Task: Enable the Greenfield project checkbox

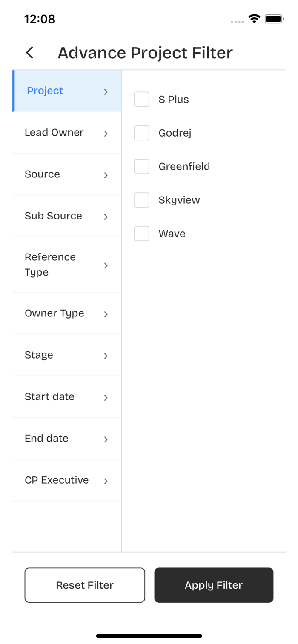Action: point(142,166)
